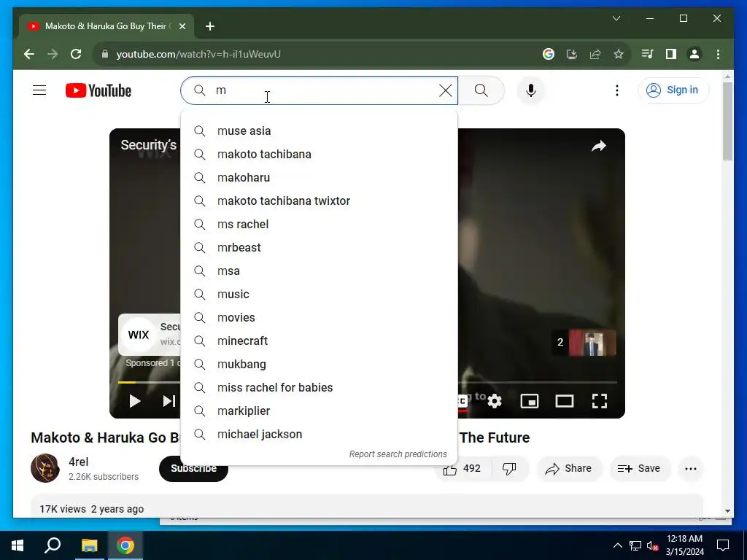Choose the "music" suggestion

click(320, 295)
